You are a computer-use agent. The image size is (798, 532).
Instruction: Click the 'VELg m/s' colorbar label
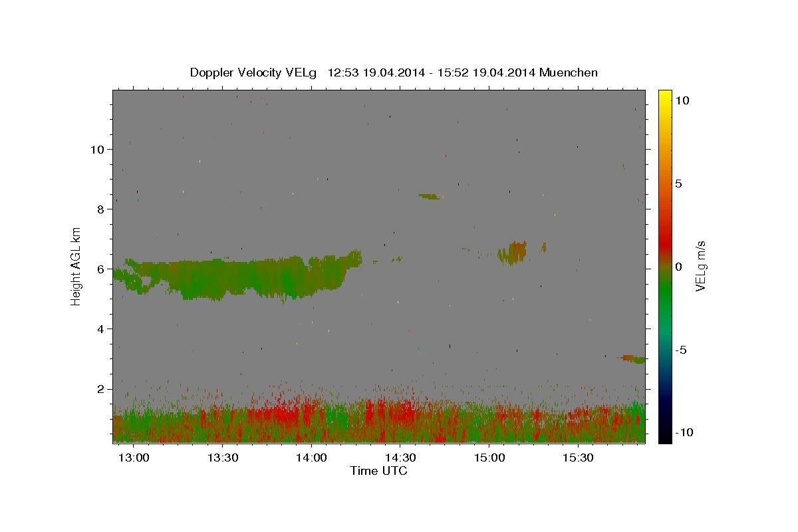(700, 266)
